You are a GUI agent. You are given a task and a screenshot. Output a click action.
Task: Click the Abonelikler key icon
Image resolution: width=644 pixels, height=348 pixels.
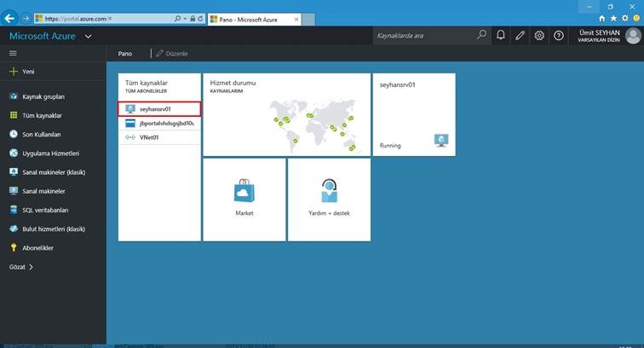pos(14,247)
